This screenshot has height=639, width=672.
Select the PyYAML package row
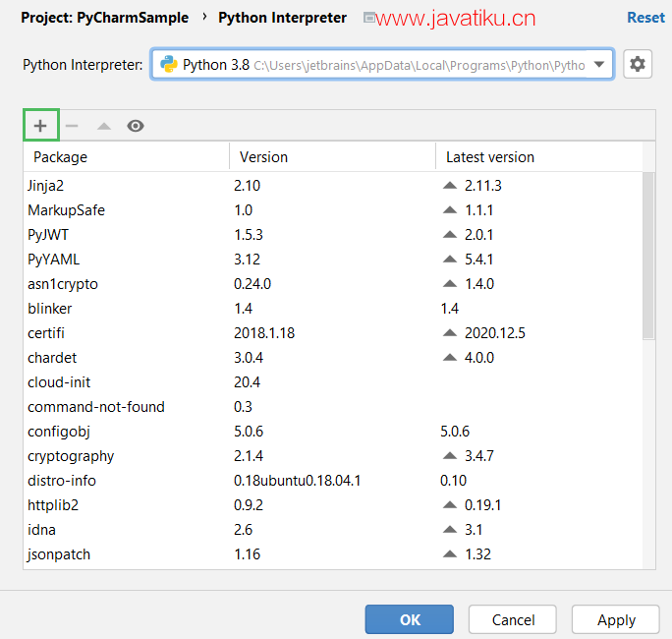coord(333,259)
